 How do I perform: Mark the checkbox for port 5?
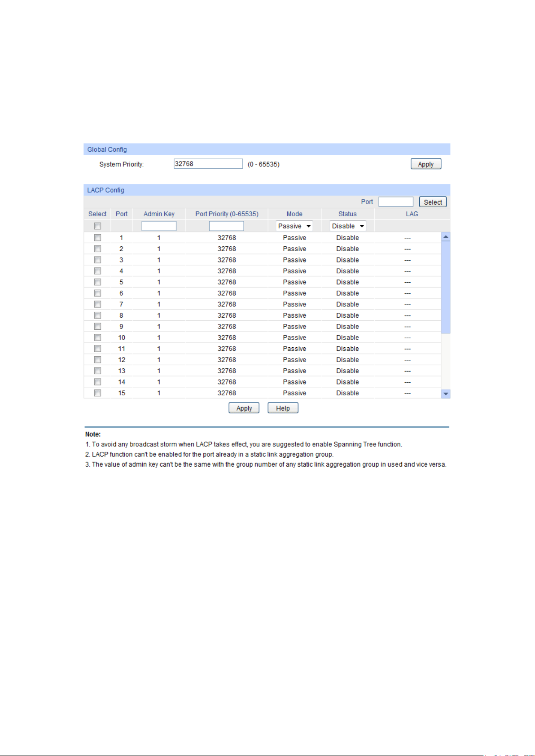(97, 282)
